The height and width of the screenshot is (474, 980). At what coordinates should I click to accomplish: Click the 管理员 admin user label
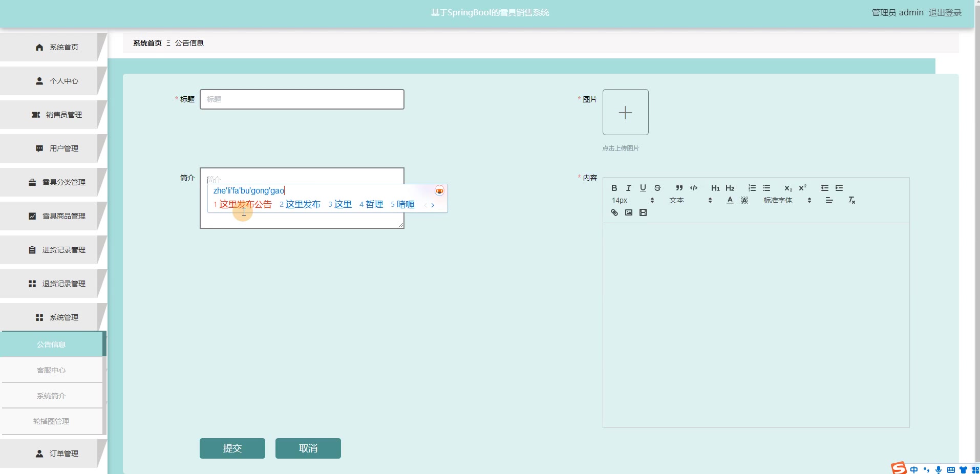tap(898, 13)
